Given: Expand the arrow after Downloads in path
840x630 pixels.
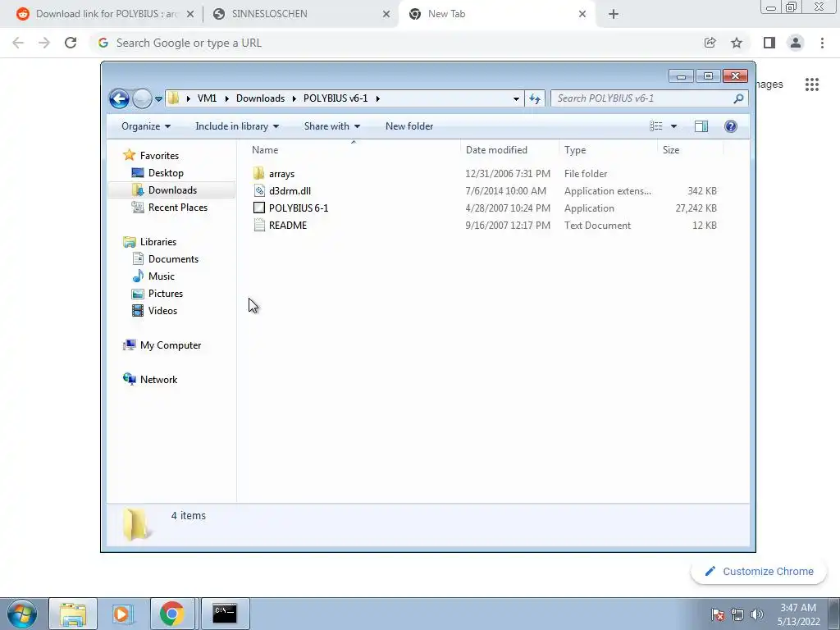Looking at the screenshot, I should tap(294, 98).
